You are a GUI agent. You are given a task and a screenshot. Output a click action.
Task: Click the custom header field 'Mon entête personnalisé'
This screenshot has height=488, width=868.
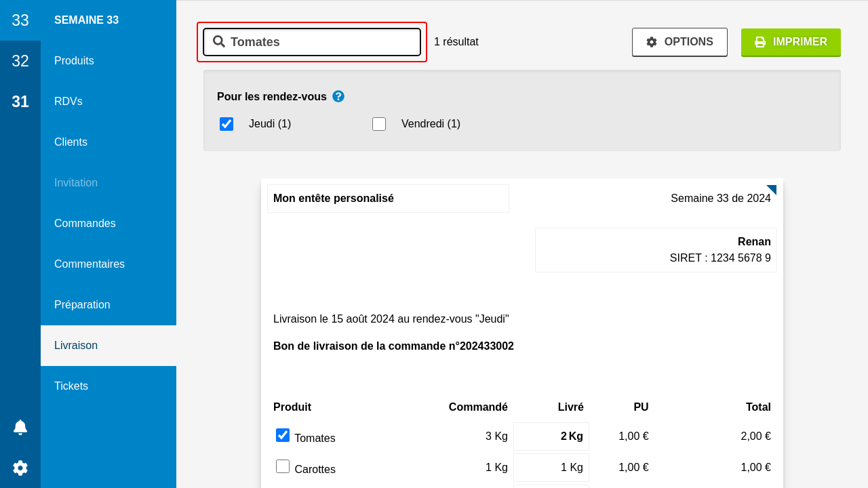(x=388, y=199)
